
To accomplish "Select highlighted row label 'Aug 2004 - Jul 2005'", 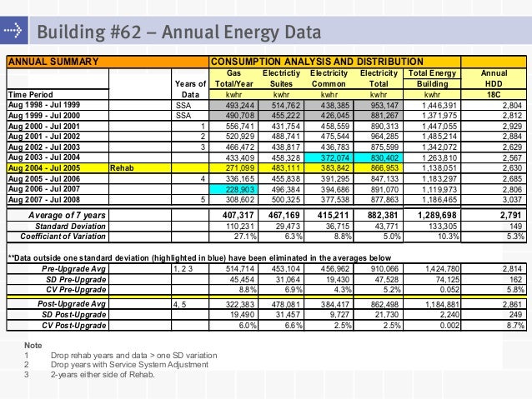I will (44, 168).
